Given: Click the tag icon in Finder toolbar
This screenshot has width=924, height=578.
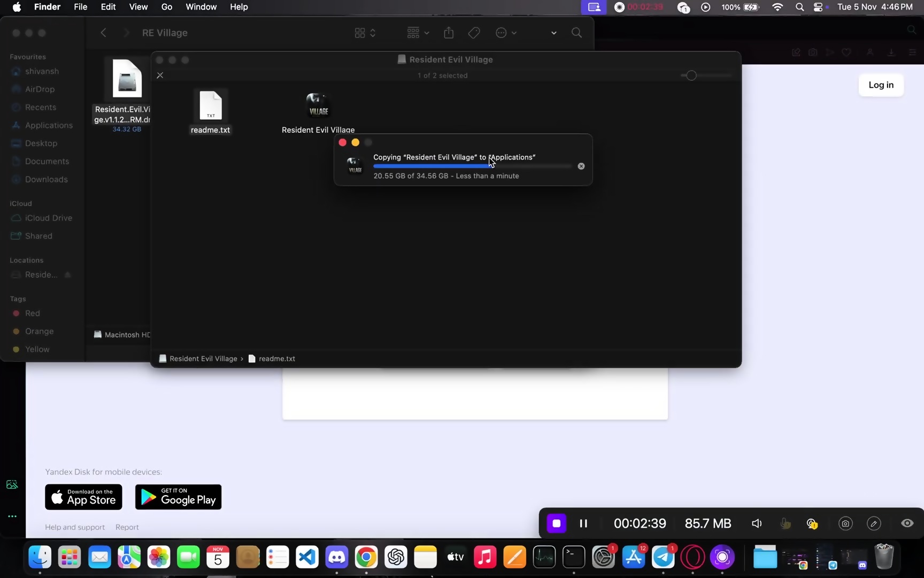Looking at the screenshot, I should point(474,33).
